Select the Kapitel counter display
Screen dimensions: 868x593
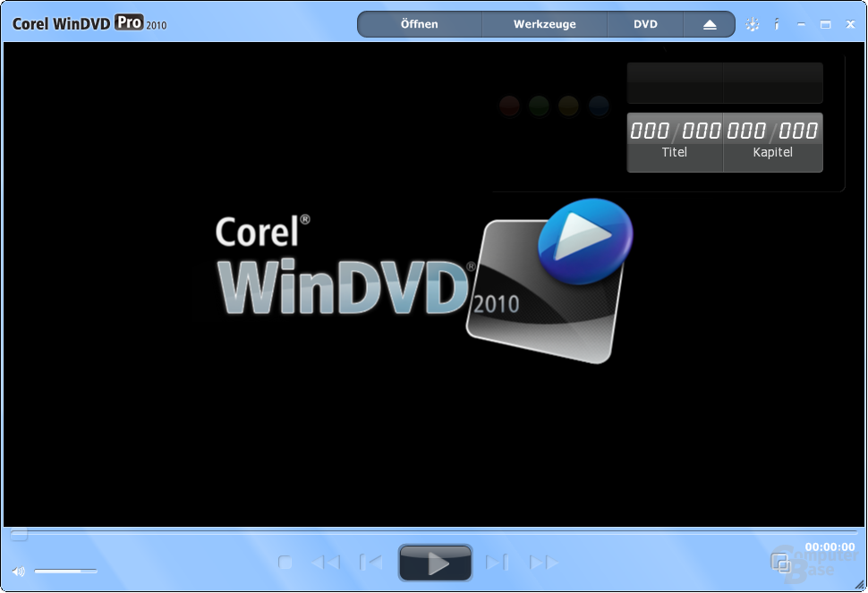point(773,142)
